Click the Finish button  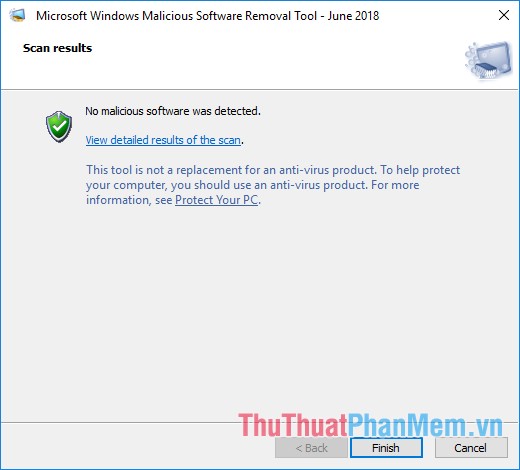386,448
